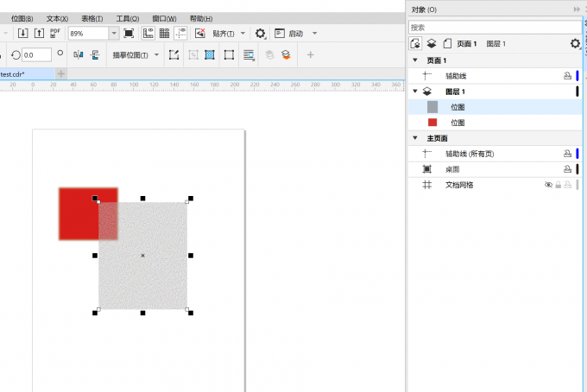This screenshot has height=392, width=587.
Task: Click the mirror horizontally icon
Action: 79,55
